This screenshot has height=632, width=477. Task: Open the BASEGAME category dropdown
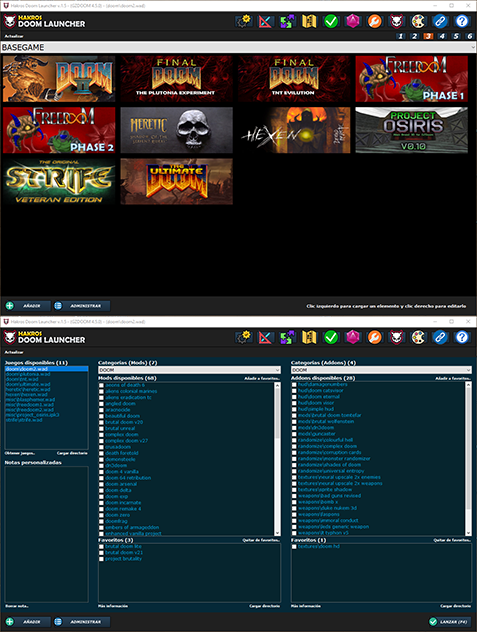(x=238, y=47)
